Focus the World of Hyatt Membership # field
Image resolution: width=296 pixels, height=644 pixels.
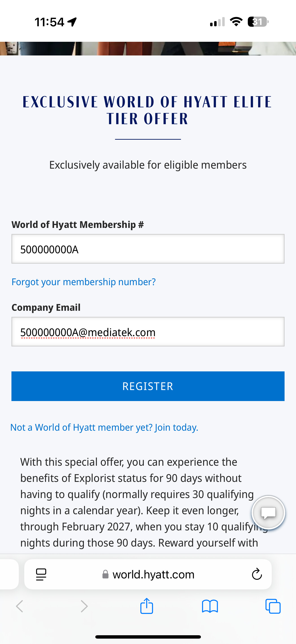tap(148, 249)
